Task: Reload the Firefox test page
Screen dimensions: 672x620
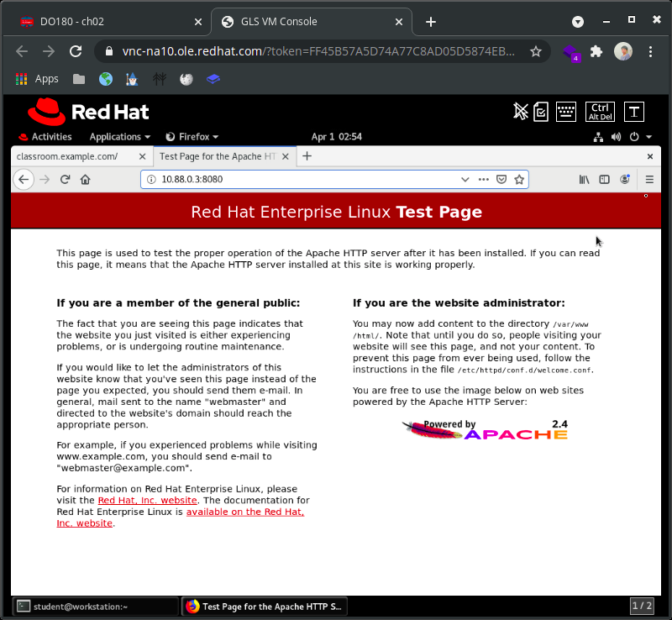Action: (66, 179)
